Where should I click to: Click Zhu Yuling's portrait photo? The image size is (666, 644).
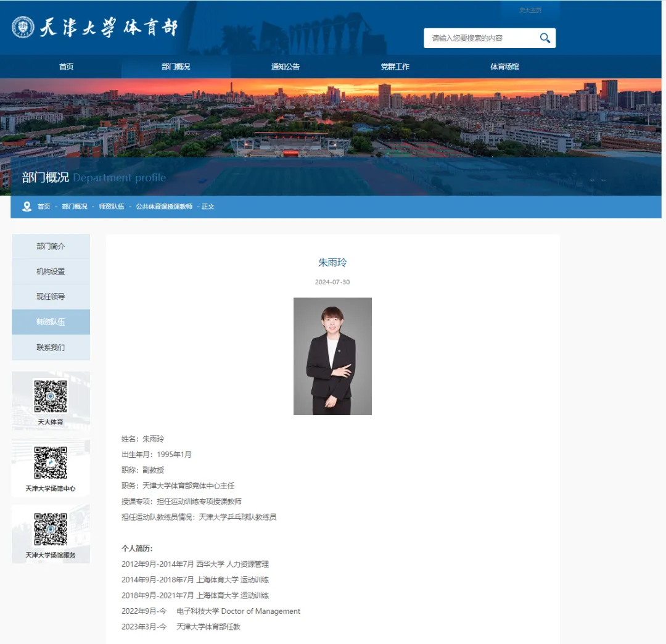click(332, 355)
